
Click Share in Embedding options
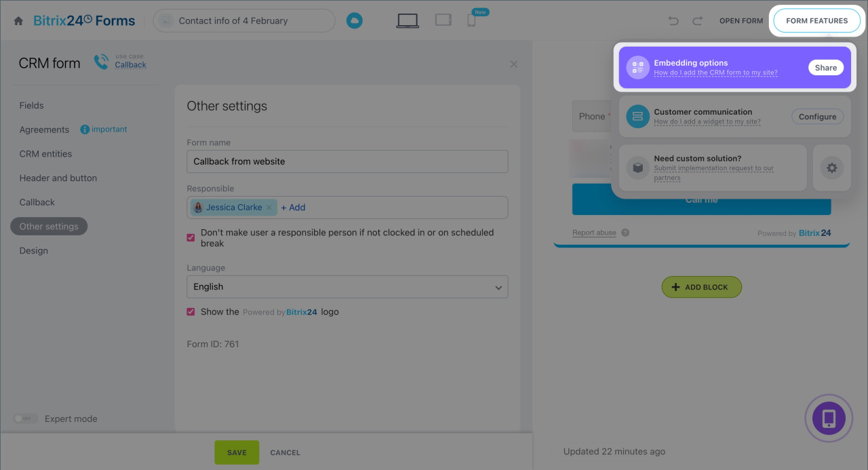coord(825,68)
